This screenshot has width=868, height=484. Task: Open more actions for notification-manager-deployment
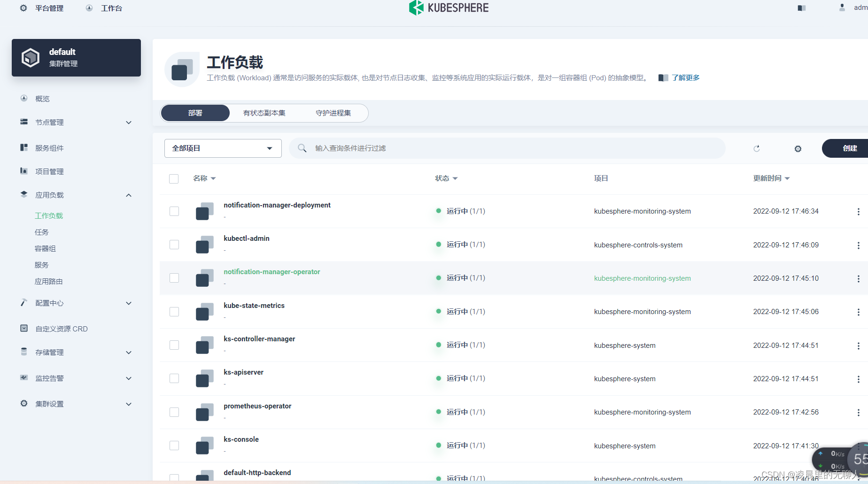pos(859,212)
